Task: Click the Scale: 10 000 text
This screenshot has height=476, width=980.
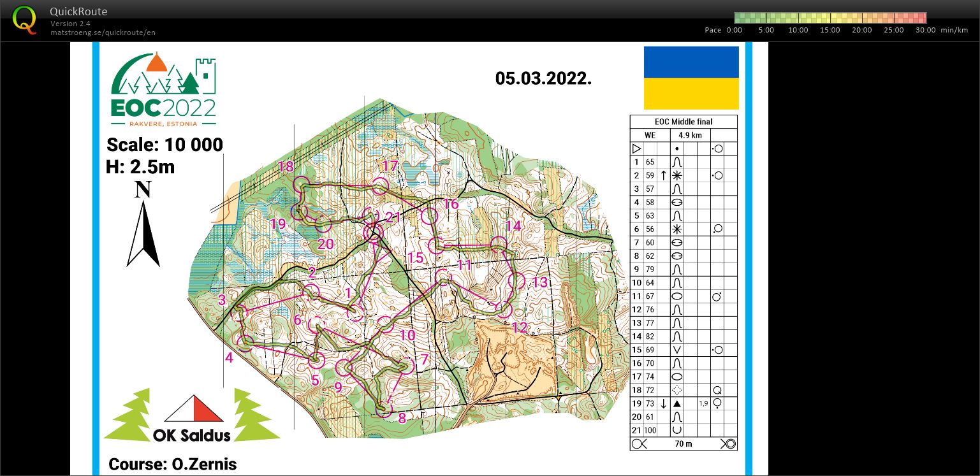Action: click(165, 145)
